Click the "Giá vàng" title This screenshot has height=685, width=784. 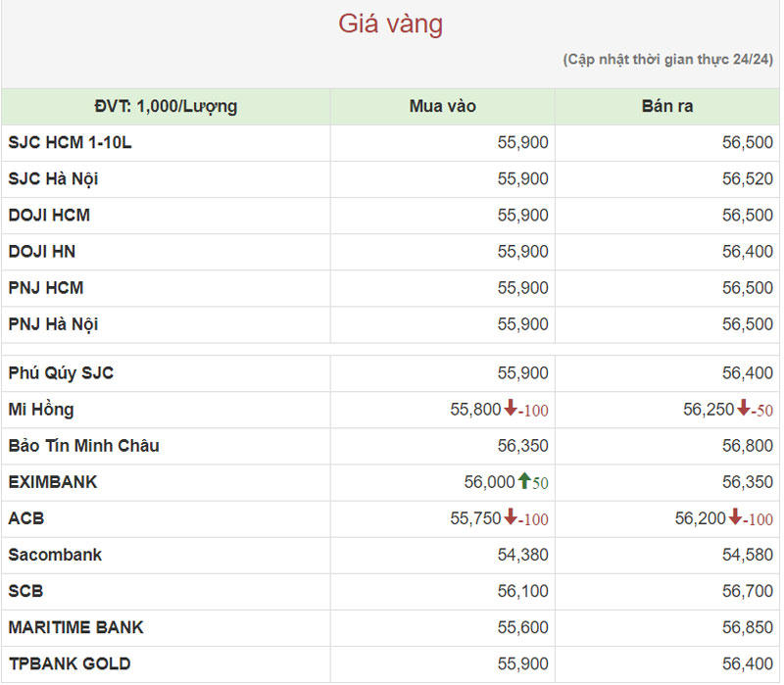391,24
